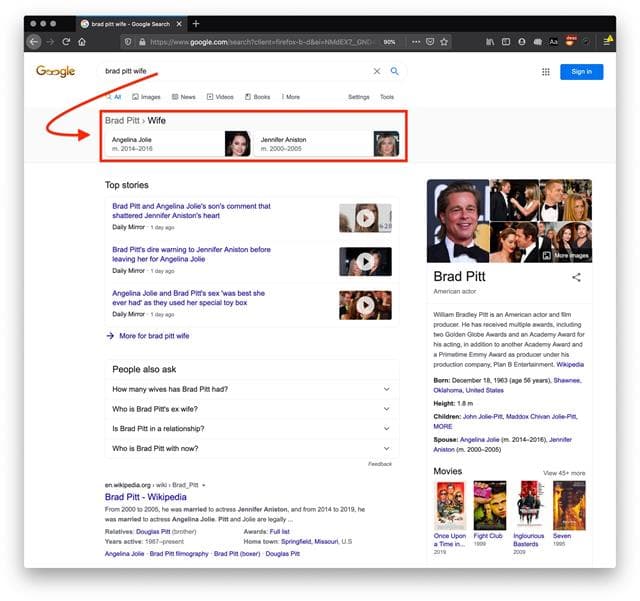Show sidebars using the sidebar icon
This screenshot has height=601, width=640.
(x=506, y=42)
